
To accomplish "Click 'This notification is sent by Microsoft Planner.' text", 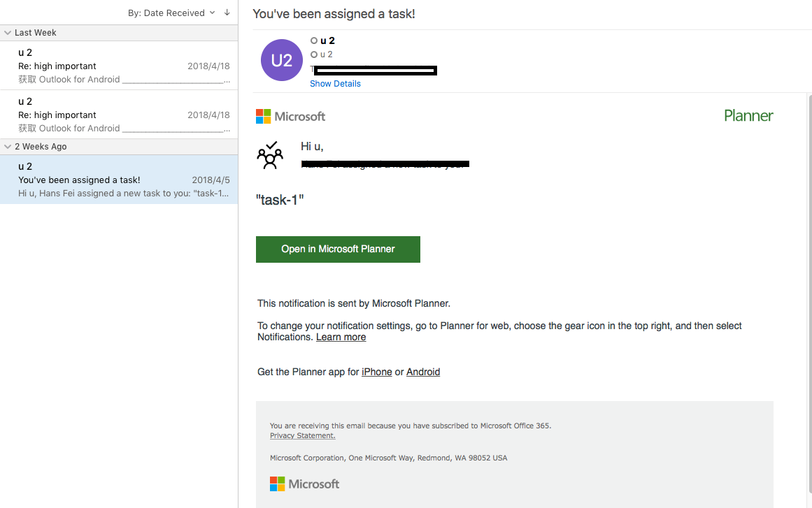I will pyautogui.click(x=354, y=304).
